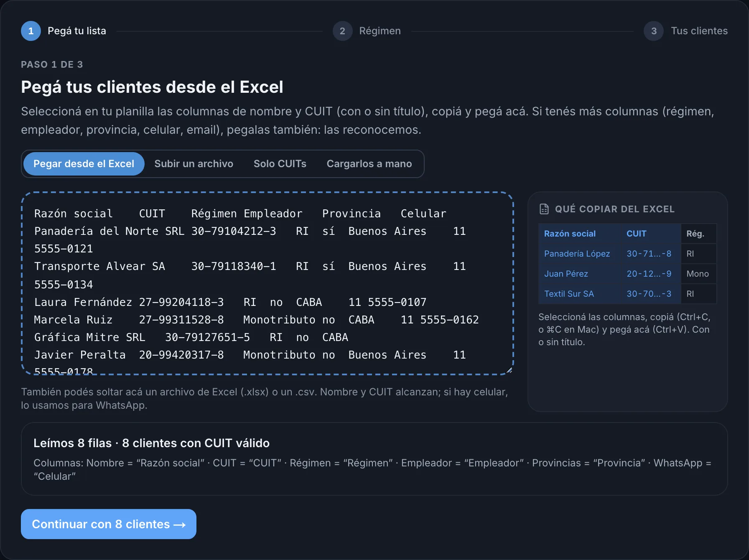
Task: Click the 'PASO 1 DE 3' label
Action: click(52, 64)
